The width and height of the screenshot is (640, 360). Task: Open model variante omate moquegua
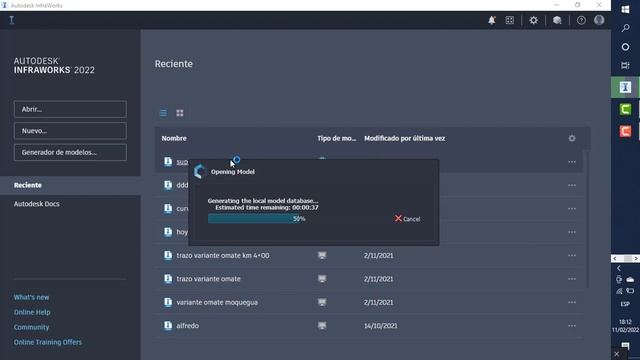(217, 302)
